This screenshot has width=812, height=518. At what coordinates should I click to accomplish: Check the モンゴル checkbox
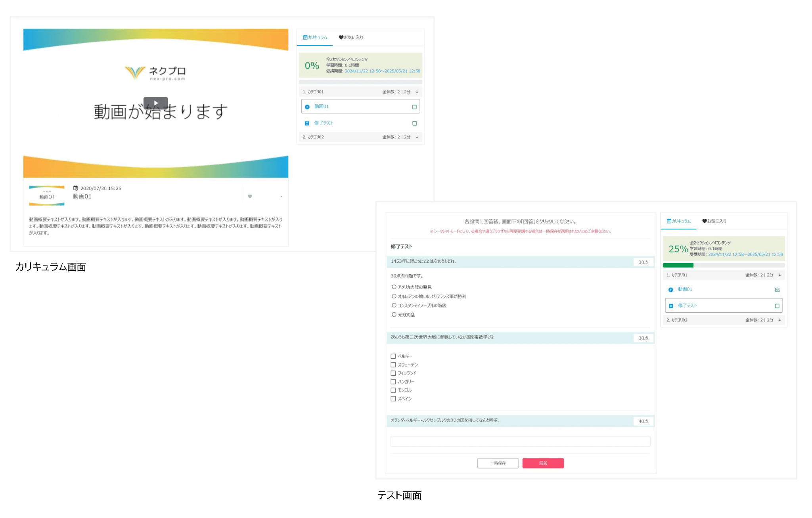[393, 390]
